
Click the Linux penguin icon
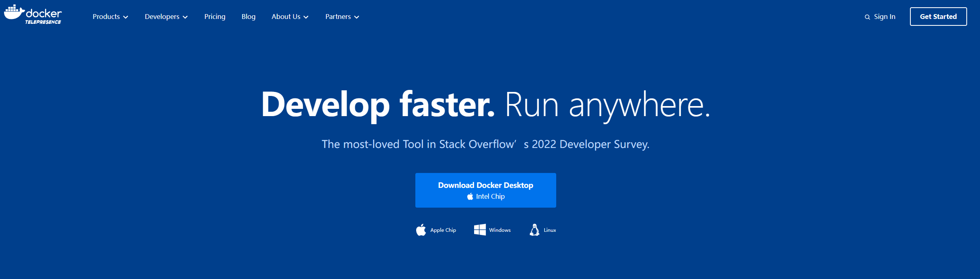(x=534, y=230)
